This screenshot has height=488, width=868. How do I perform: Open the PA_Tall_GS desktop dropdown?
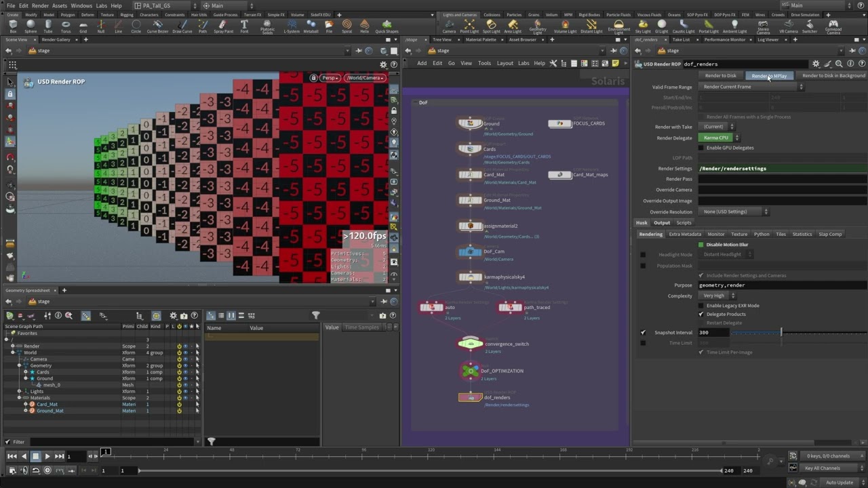161,5
